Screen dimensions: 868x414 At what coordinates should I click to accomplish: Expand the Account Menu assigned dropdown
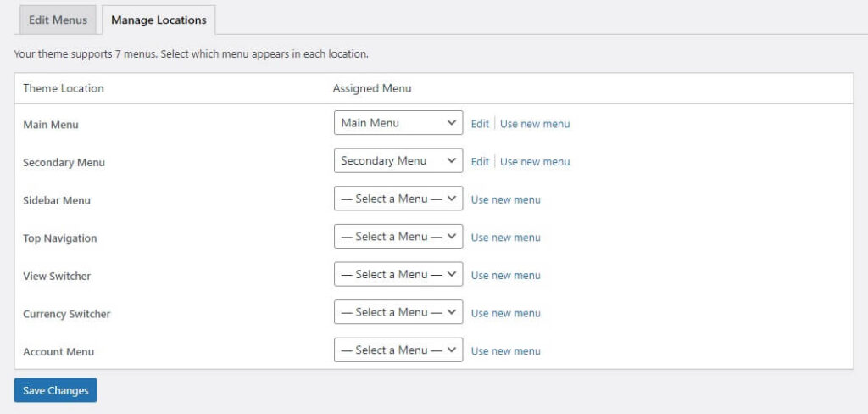(x=398, y=350)
